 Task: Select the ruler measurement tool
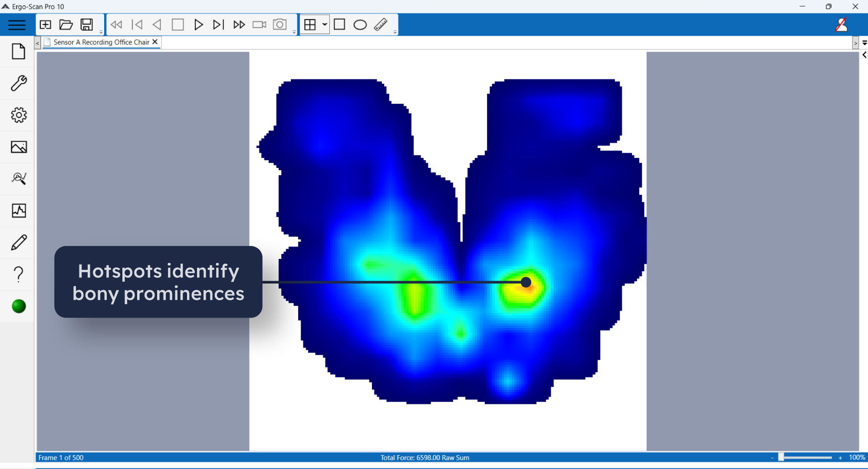(381, 25)
